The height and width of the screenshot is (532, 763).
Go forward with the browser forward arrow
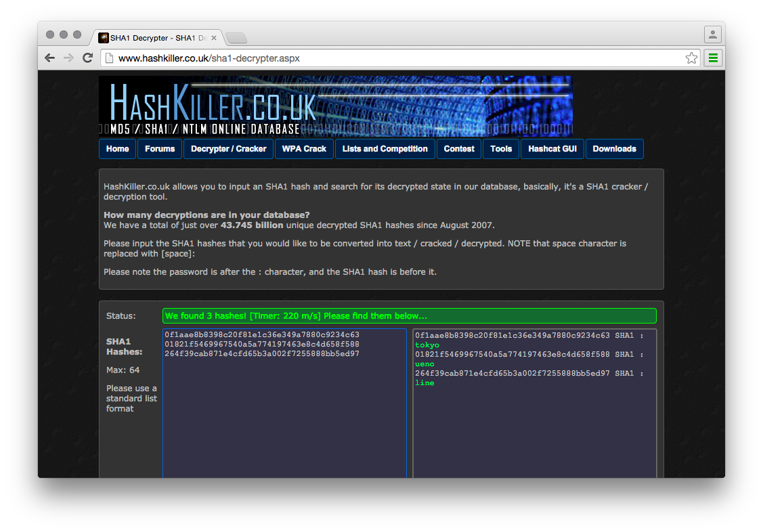[68, 58]
